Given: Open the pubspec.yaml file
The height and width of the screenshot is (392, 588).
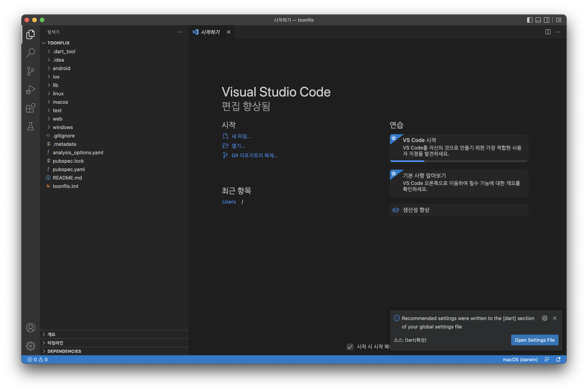Looking at the screenshot, I should click(x=114, y=169).
